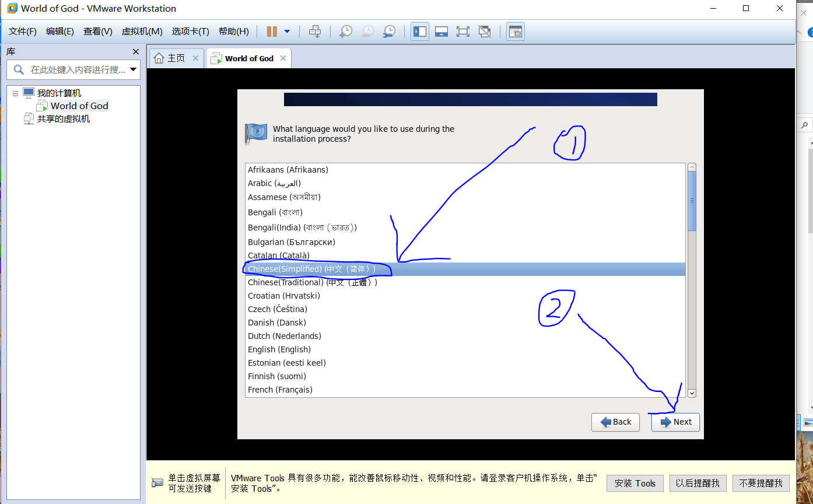Click the Send Ctrl+Alt+Del toolbar icon
This screenshot has width=813, height=504.
(x=315, y=32)
